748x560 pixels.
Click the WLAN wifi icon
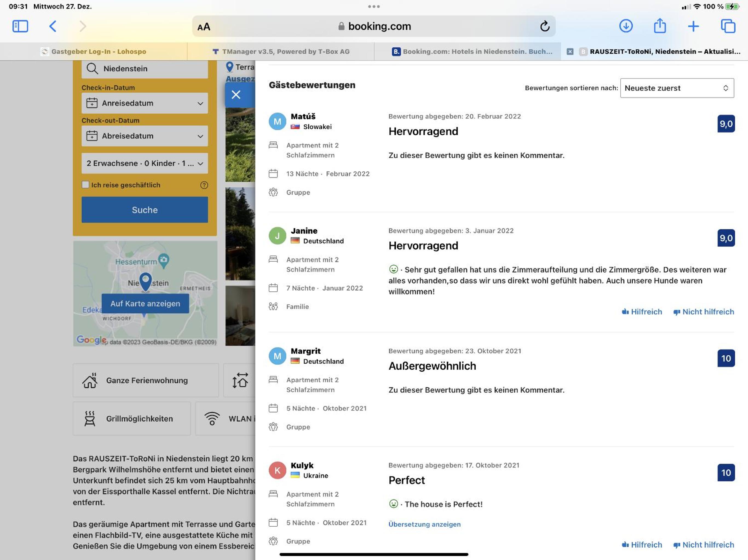(x=212, y=418)
